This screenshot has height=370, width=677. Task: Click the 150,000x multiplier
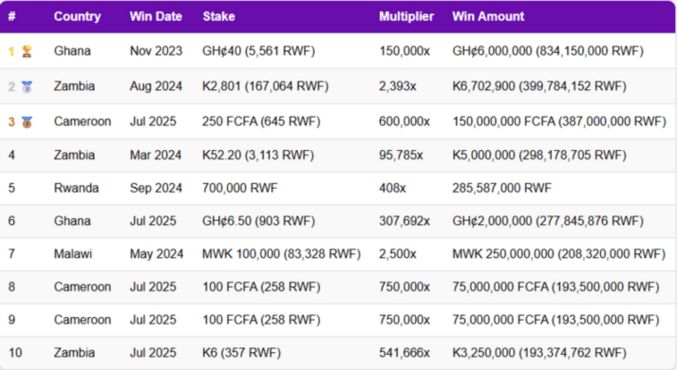(405, 51)
